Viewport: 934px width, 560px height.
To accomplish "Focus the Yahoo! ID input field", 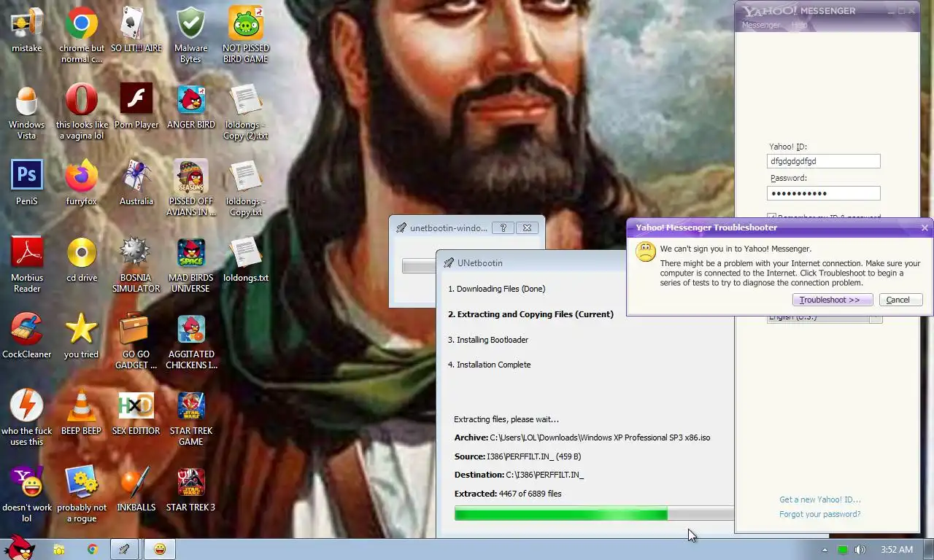I will click(823, 161).
